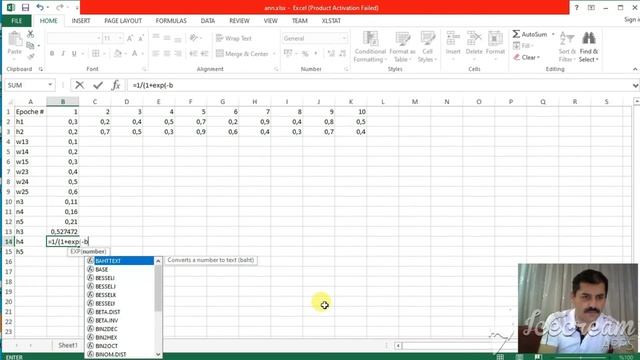Screen dimensions: 640x360
Task: Open Insert Function fx dialog
Action: 116,85
